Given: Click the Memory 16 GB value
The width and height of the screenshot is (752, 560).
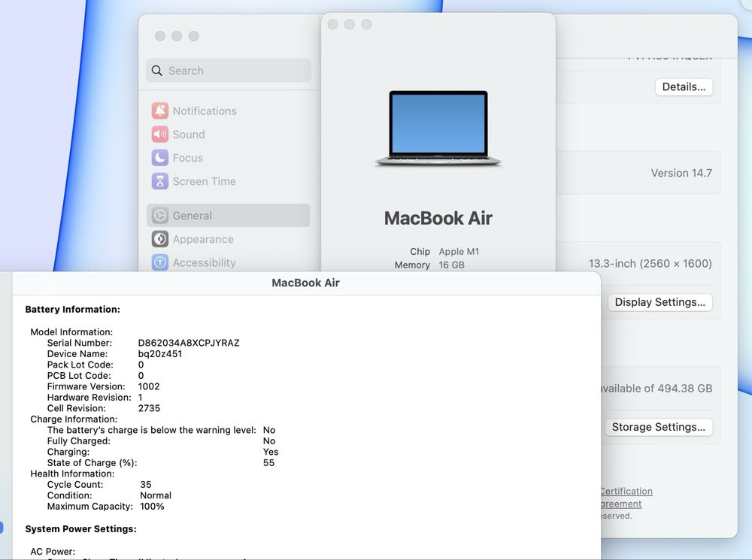Looking at the screenshot, I should 451,265.
